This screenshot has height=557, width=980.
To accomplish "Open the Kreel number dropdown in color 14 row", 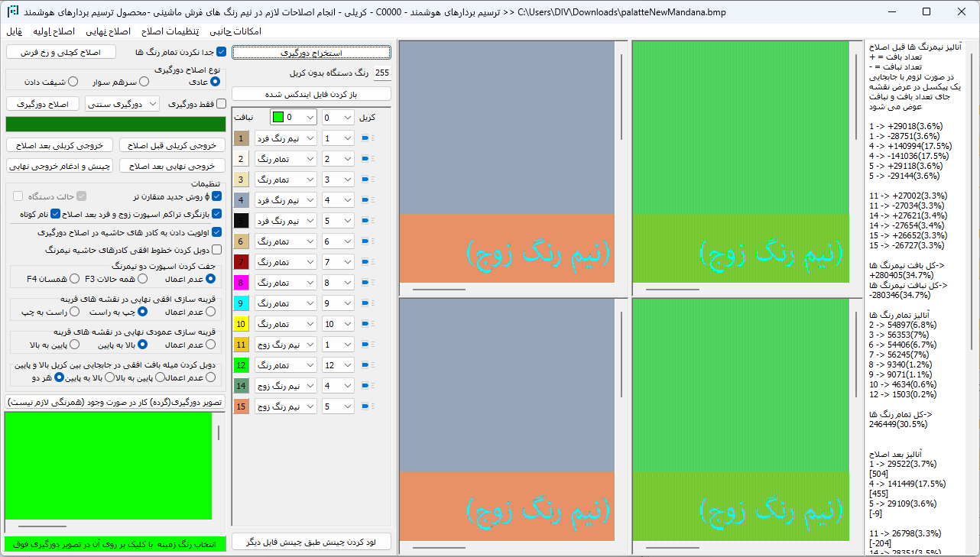I will coord(338,386).
